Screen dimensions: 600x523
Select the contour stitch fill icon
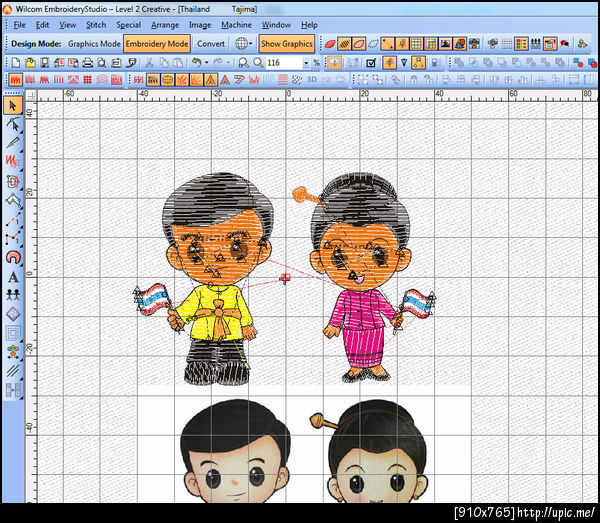click(x=102, y=80)
